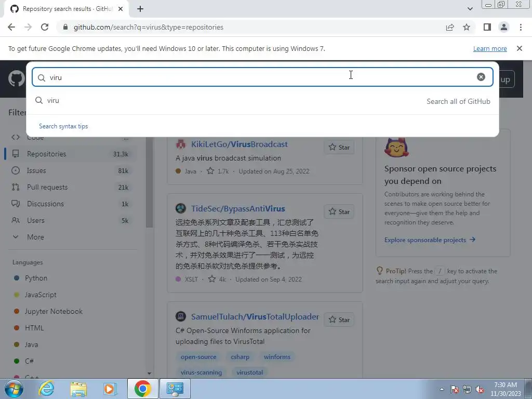This screenshot has height=399, width=532.
Task: Click the SamuelTulach avatar icon
Action: click(180, 316)
